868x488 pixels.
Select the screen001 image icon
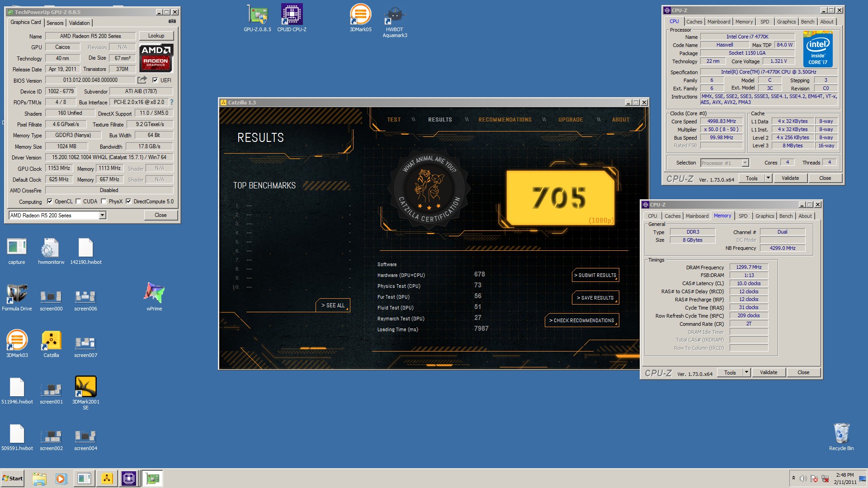(51, 392)
